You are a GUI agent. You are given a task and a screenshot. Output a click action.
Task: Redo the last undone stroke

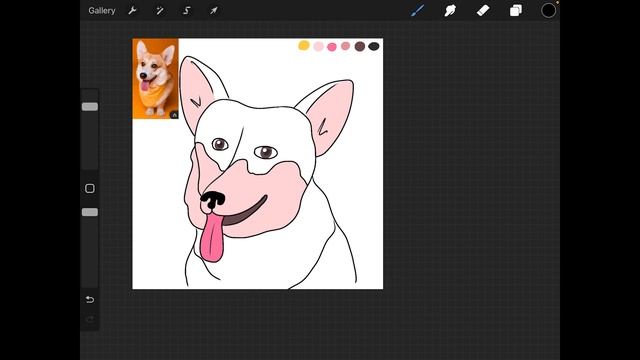[x=90, y=319]
